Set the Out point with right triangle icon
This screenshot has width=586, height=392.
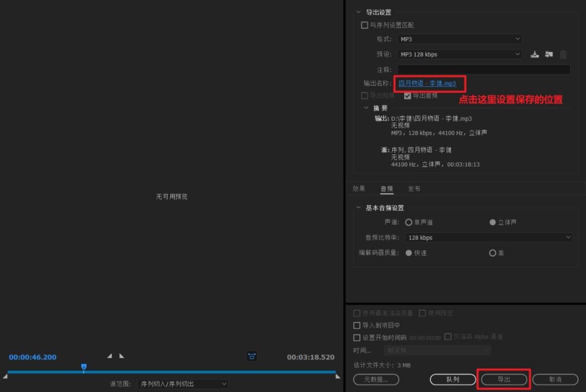coord(122,357)
